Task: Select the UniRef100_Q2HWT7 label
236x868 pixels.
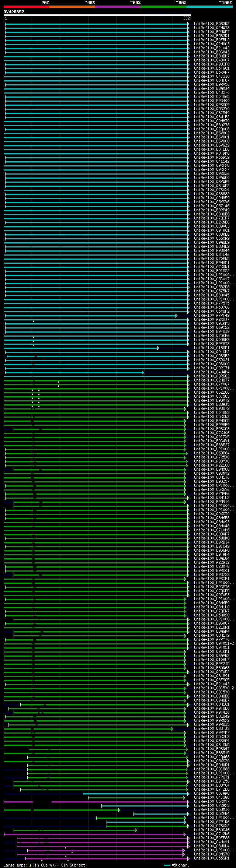Action: click(212, 380)
